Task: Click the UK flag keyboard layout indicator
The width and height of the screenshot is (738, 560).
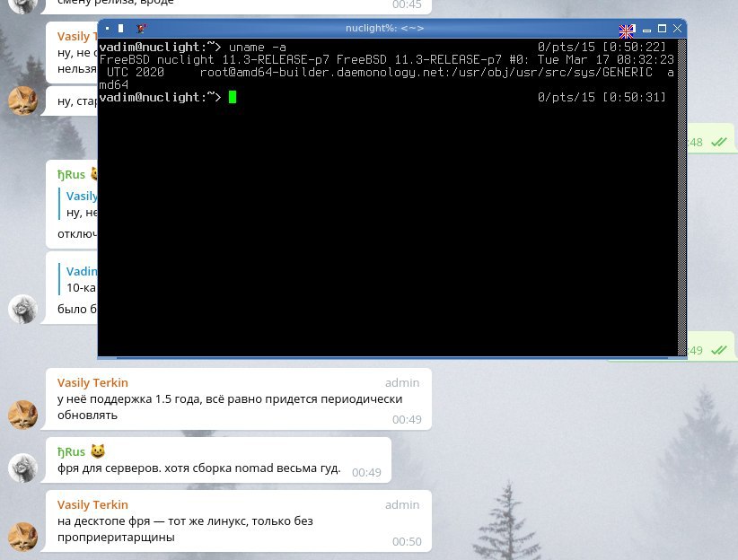Action: point(627,31)
